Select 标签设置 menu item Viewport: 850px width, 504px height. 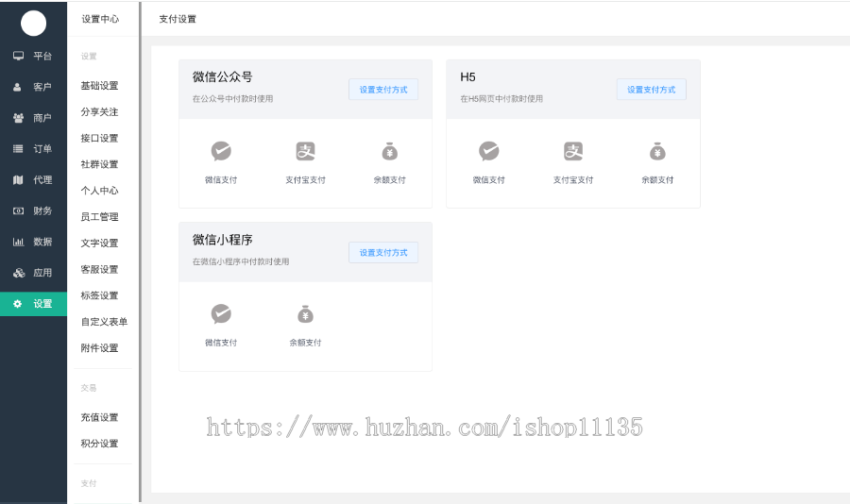tap(100, 295)
